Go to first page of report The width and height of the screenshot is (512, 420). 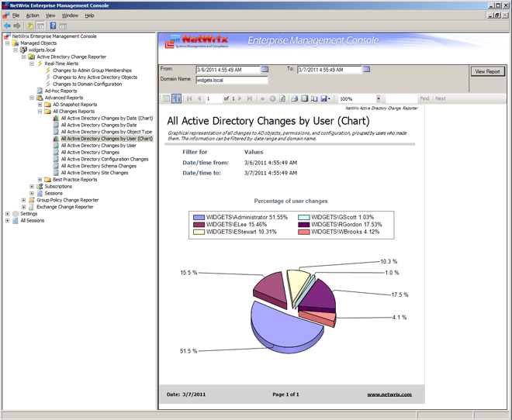pyautogui.click(x=189, y=98)
